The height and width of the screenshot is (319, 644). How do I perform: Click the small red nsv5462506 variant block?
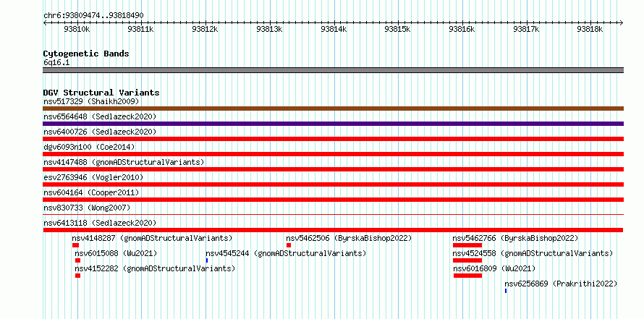click(x=289, y=245)
